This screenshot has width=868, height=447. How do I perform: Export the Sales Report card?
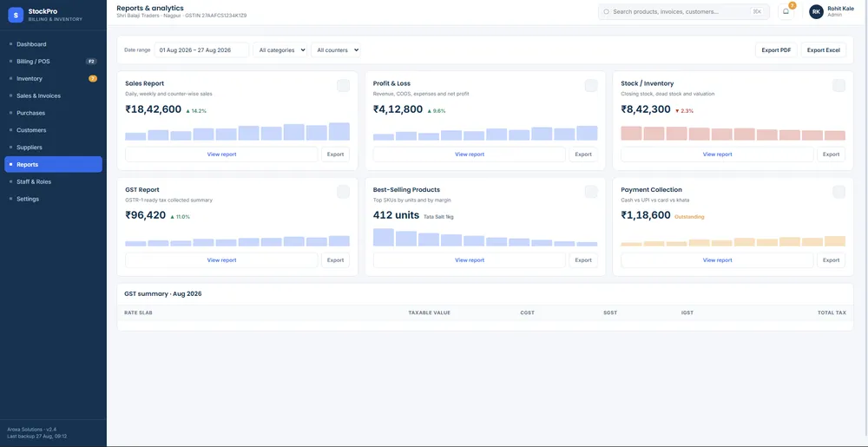tap(335, 154)
